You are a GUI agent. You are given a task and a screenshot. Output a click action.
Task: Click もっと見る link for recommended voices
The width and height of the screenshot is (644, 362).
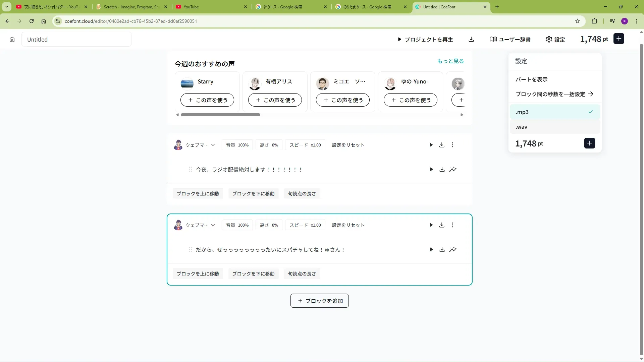[x=450, y=61]
